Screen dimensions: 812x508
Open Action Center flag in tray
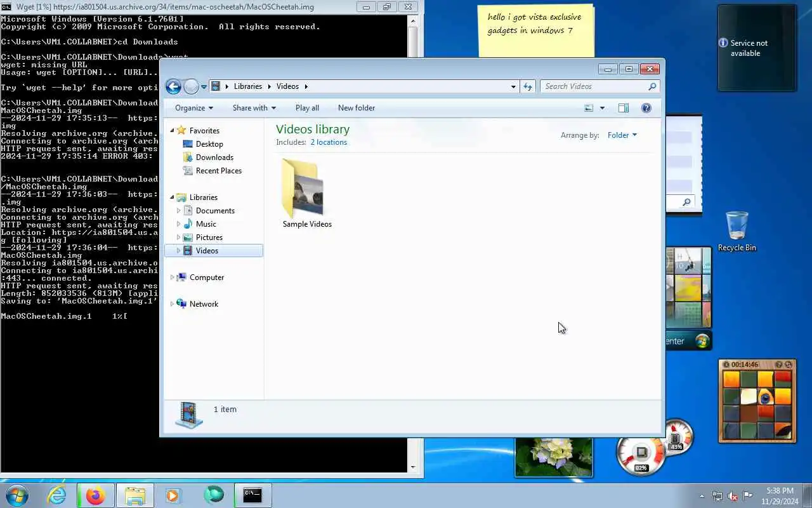point(748,496)
